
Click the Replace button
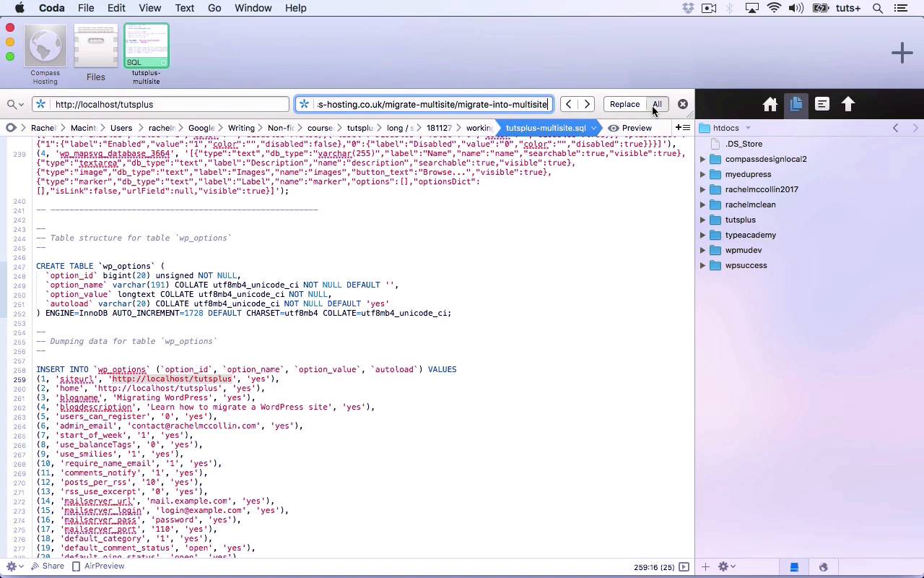[x=624, y=104]
